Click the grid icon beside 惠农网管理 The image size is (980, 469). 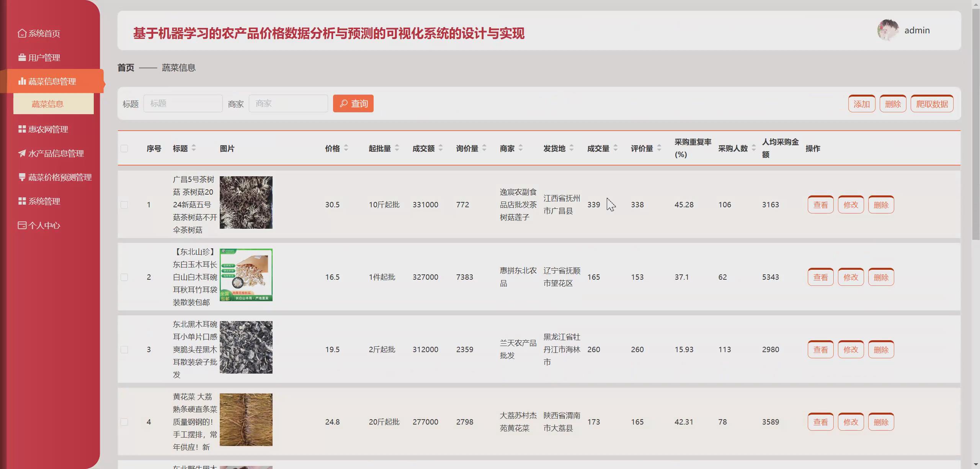pos(22,129)
